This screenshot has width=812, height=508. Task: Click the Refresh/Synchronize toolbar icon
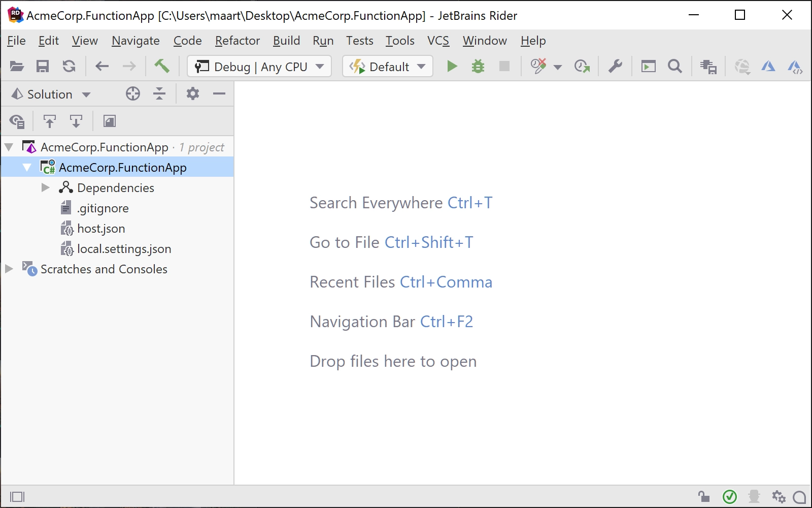pos(69,67)
